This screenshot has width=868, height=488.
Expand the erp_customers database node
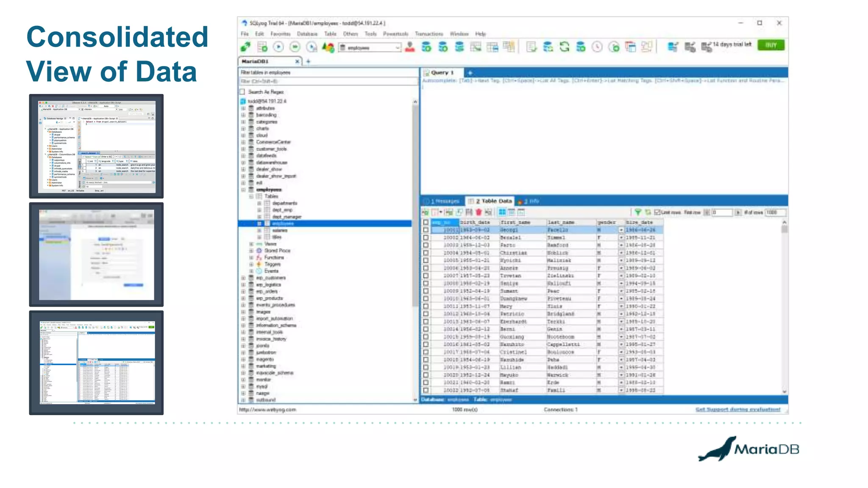244,278
